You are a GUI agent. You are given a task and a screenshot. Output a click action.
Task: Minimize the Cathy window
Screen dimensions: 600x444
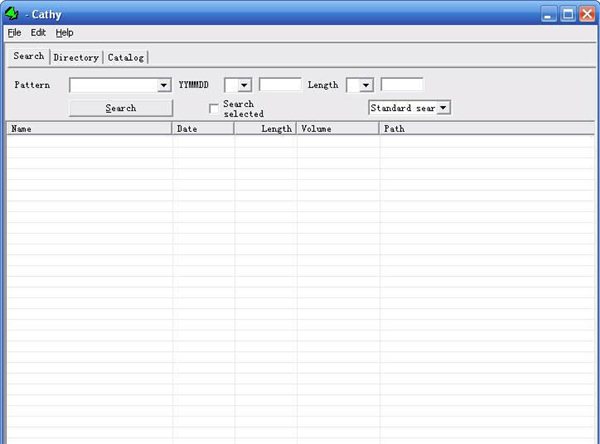(x=549, y=15)
